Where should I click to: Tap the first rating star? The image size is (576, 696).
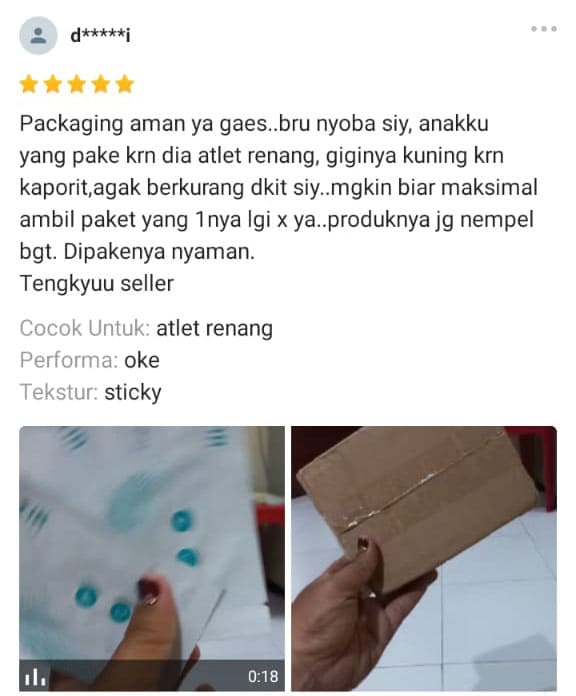tap(29, 84)
